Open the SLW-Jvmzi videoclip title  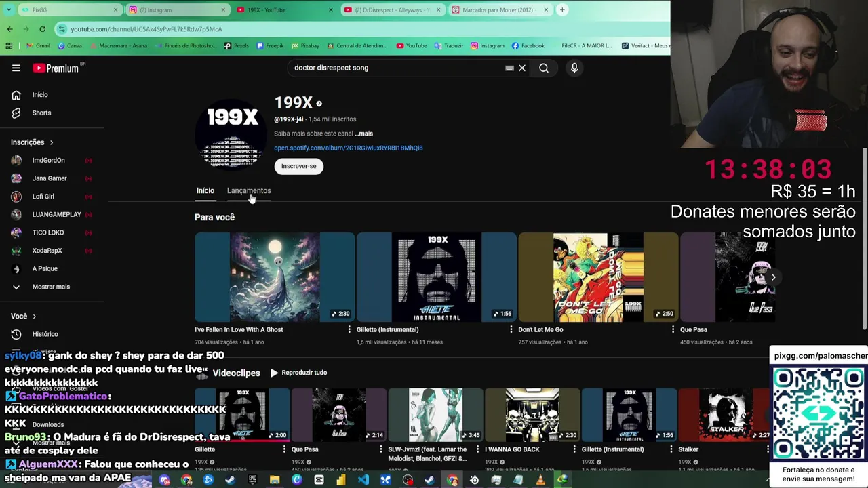click(x=427, y=453)
